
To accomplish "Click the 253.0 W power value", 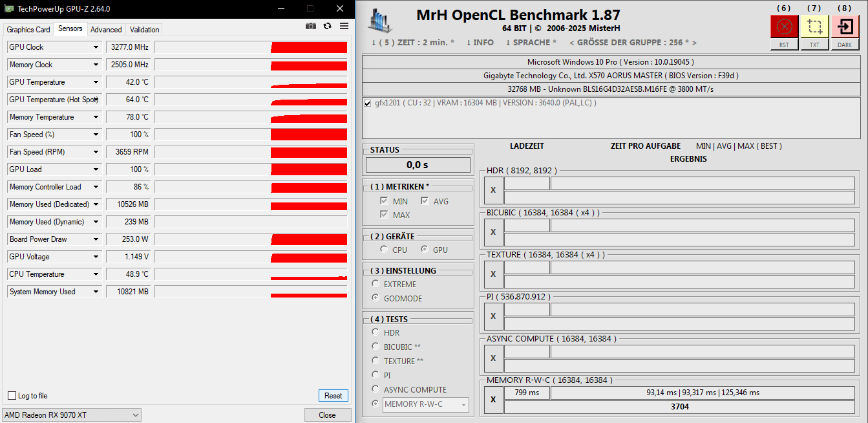I will 128,239.
